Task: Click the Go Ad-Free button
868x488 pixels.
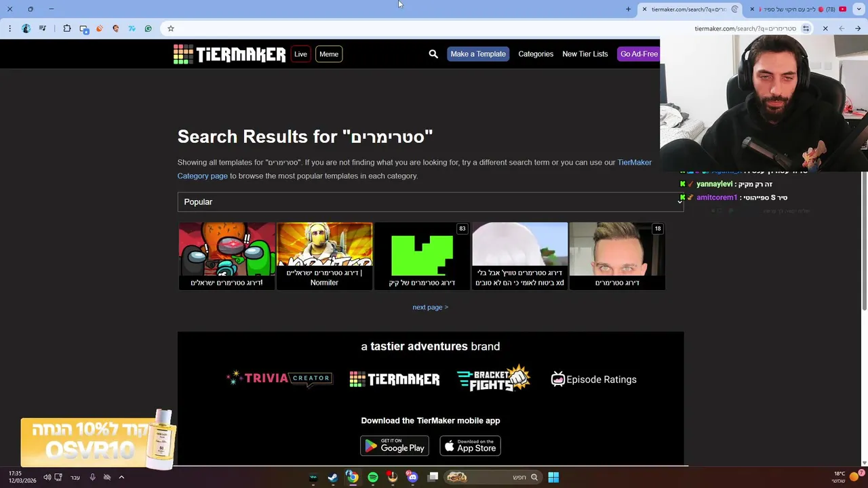Action: click(x=639, y=54)
